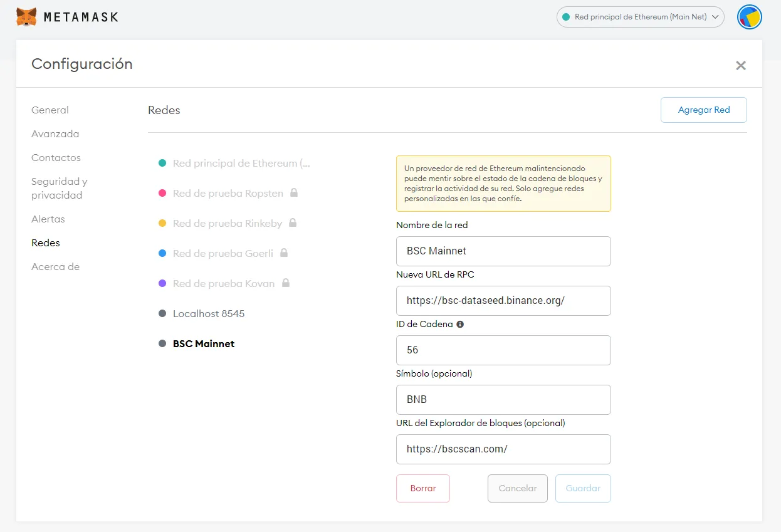Screen dimensions: 781x532
Task: Open the network selector dropdown
Action: click(x=640, y=17)
